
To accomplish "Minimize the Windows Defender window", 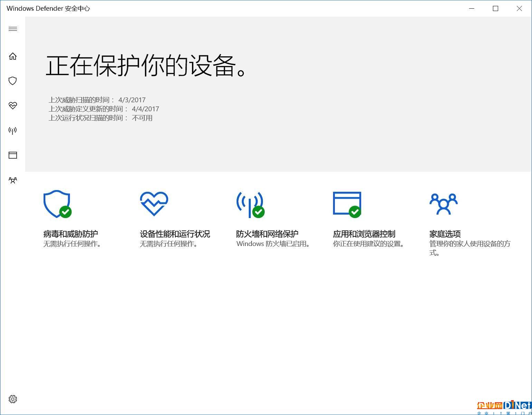I will click(472, 8).
